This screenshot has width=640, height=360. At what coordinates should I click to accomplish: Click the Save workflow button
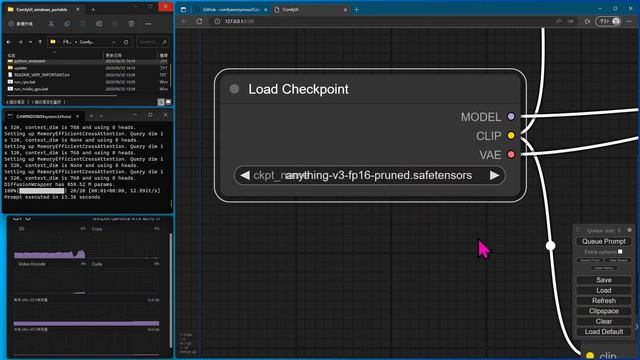click(604, 280)
